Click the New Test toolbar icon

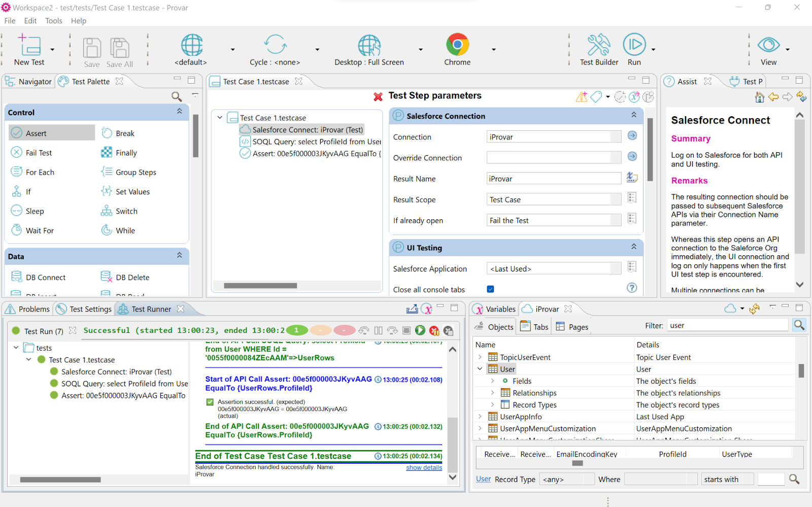(29, 45)
